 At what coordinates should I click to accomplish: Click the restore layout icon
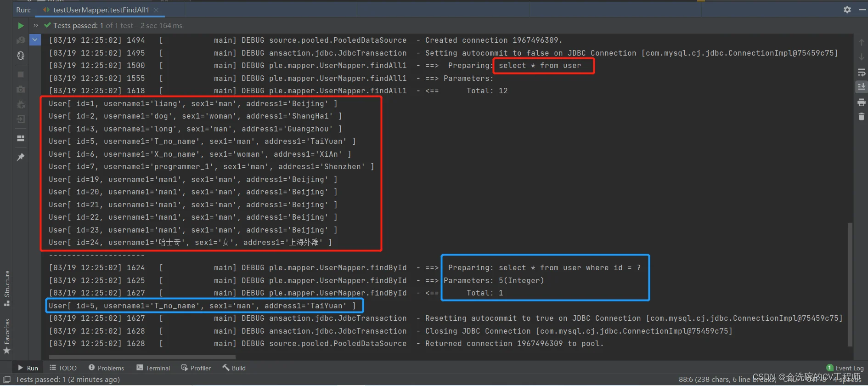[x=21, y=138]
